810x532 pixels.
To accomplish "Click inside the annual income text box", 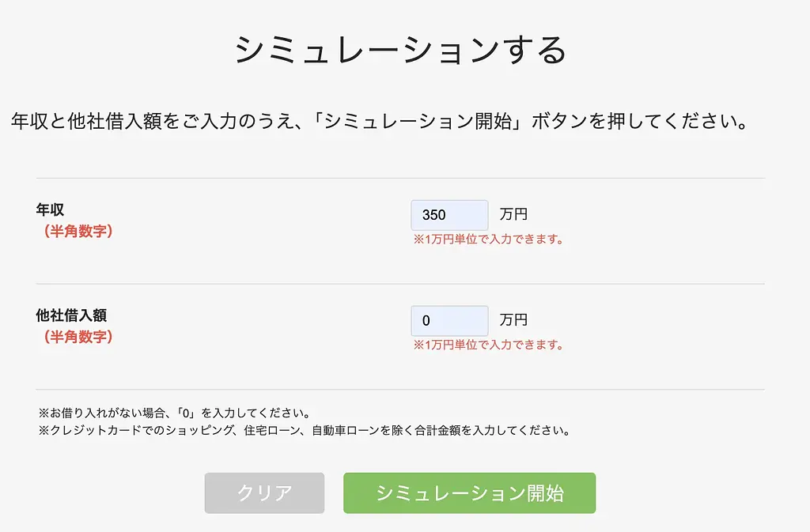I will pyautogui.click(x=449, y=214).
